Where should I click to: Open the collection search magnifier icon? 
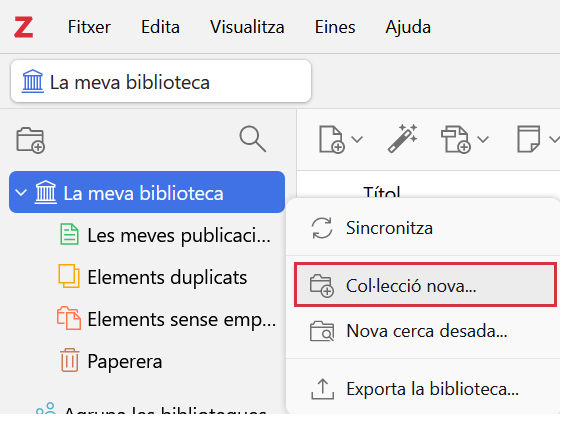pyautogui.click(x=253, y=139)
